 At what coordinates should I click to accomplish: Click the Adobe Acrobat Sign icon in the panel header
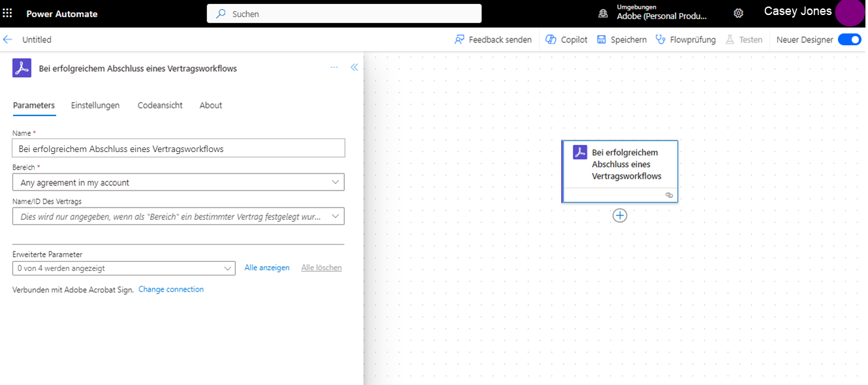(x=21, y=68)
